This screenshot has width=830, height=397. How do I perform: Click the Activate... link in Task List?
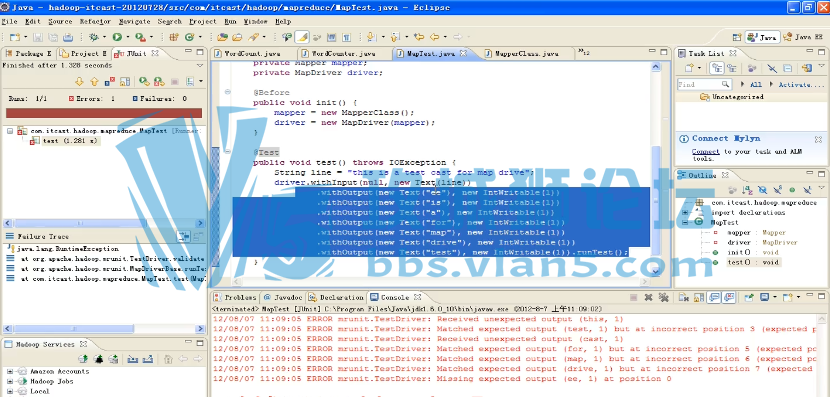[x=801, y=85]
